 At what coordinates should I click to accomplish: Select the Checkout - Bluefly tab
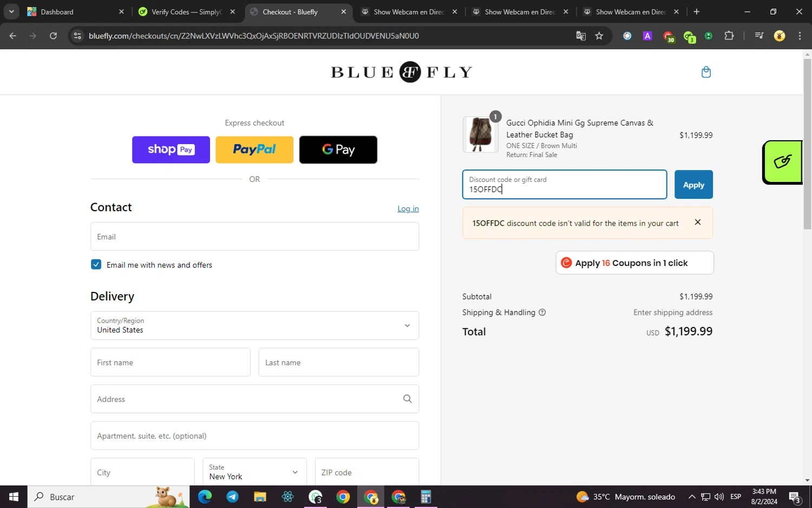(298, 11)
